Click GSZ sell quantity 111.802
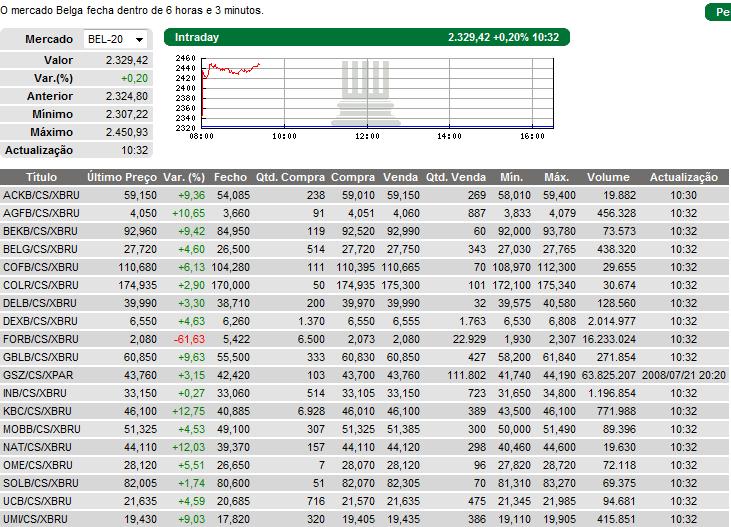Screen dimensions: 731x527 click(466, 375)
